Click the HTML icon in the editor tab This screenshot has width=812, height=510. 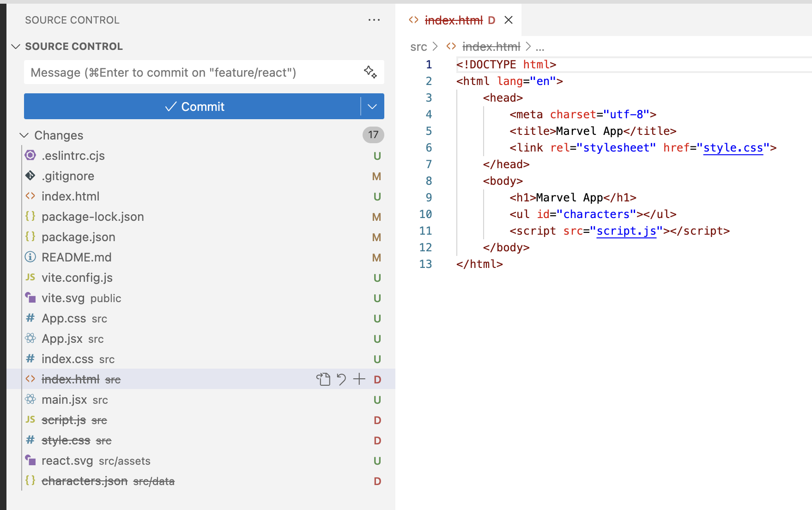coord(414,20)
